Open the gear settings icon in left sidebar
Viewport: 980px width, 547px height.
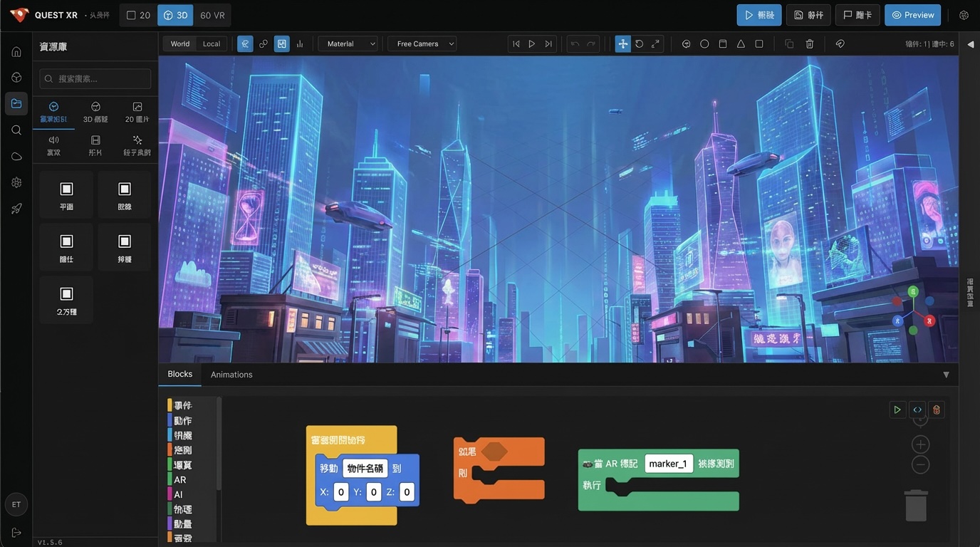[16, 182]
